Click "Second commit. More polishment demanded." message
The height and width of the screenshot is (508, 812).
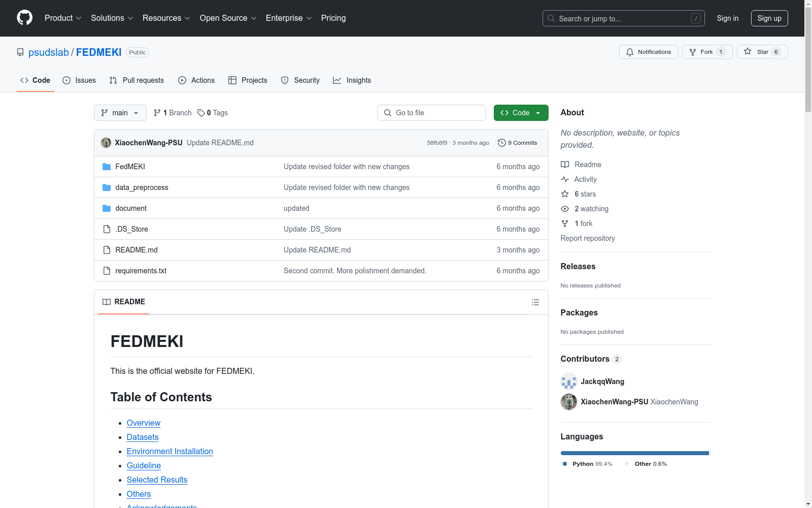(x=355, y=271)
